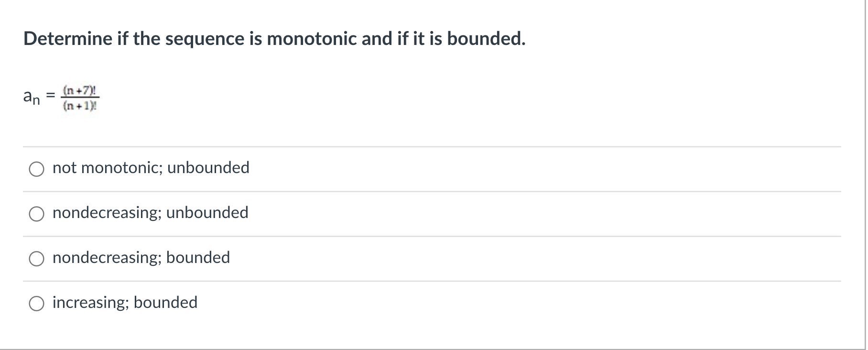Viewport: 868px width, 350px height.
Task: Click the a_n label left of formula
Action: [31, 96]
